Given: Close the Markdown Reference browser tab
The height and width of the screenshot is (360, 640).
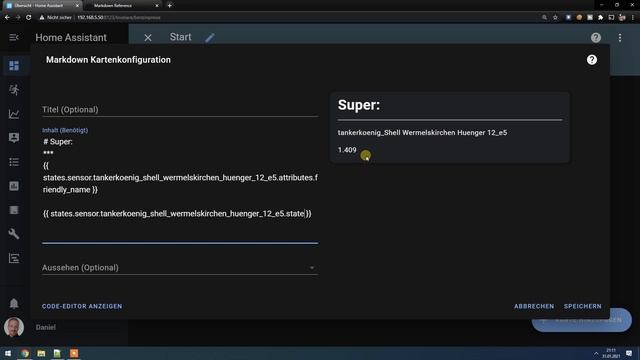Looking at the screenshot, I should coord(157,6).
